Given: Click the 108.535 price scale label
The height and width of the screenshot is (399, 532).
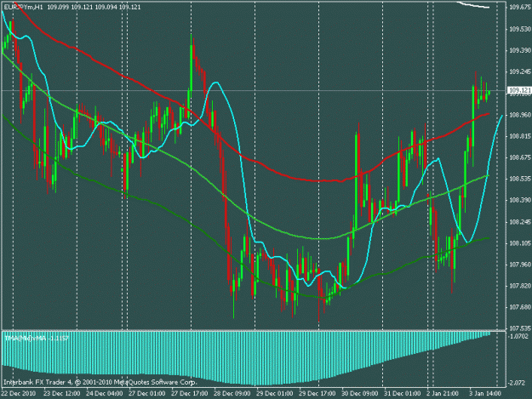Looking at the screenshot, I should click(520, 179).
